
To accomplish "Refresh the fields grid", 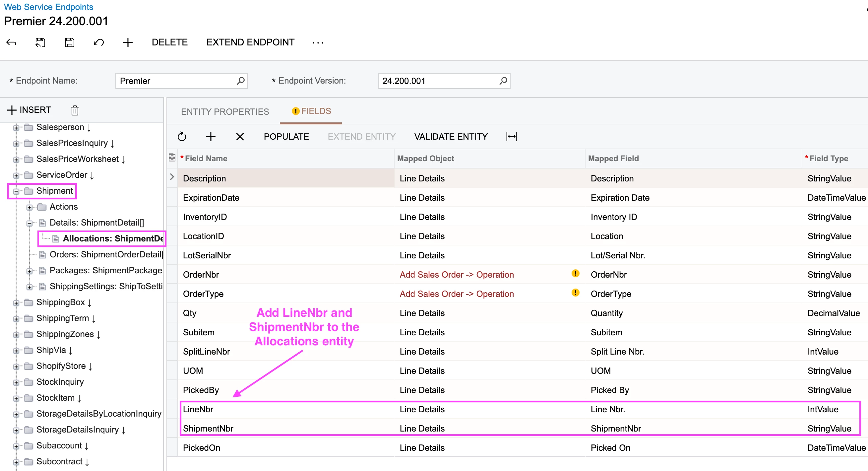I will coord(182,137).
